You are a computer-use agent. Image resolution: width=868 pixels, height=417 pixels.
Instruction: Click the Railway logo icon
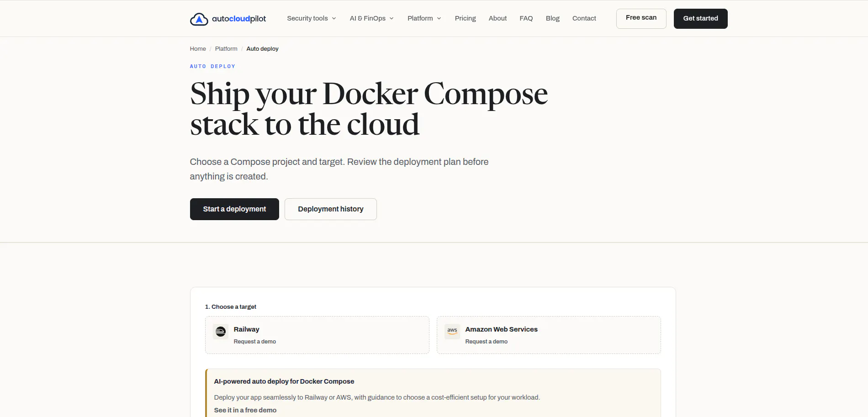pyautogui.click(x=221, y=332)
